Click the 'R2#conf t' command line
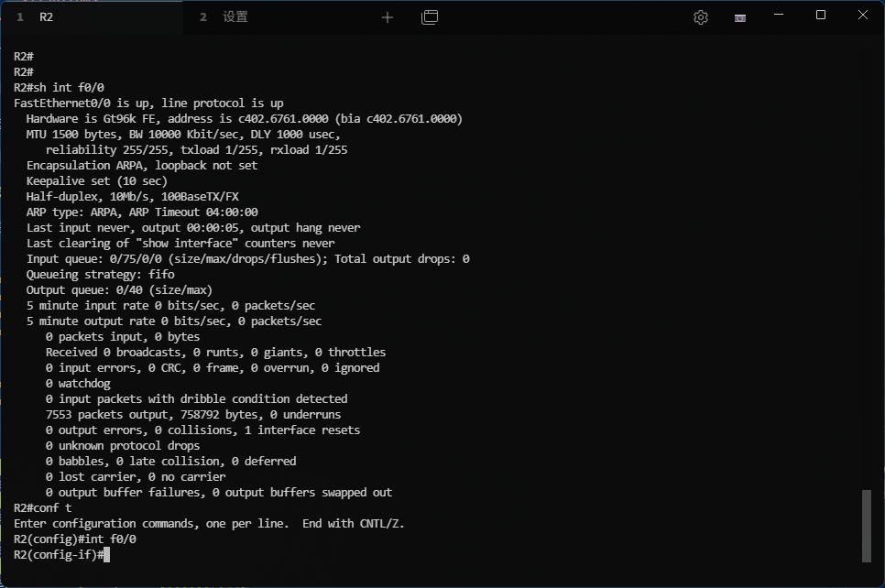885x588 pixels. 42,508
